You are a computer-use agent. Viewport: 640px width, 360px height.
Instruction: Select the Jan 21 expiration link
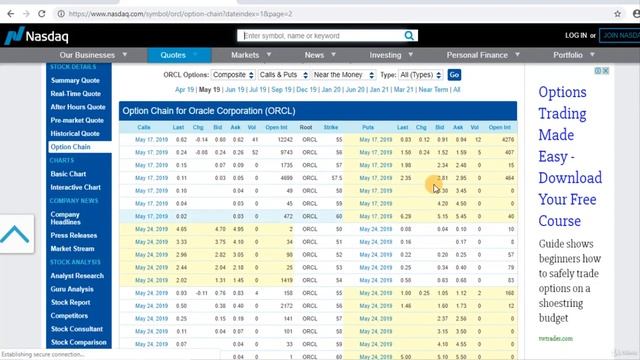379,89
